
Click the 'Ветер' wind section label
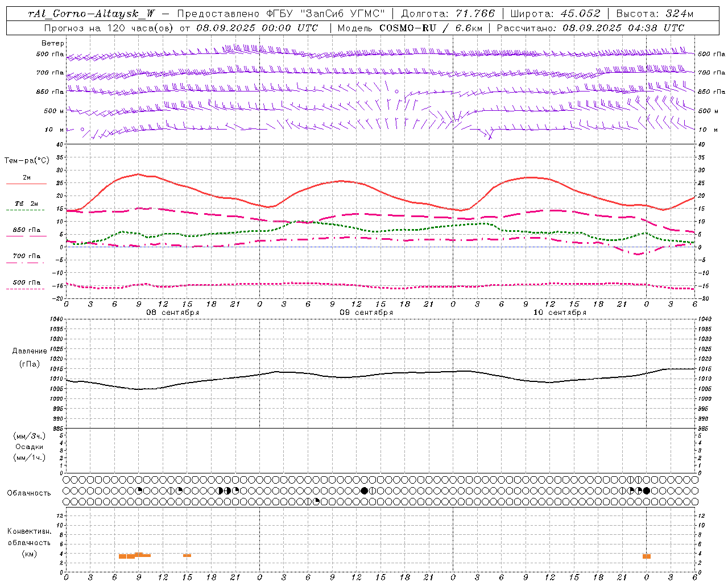click(53, 43)
